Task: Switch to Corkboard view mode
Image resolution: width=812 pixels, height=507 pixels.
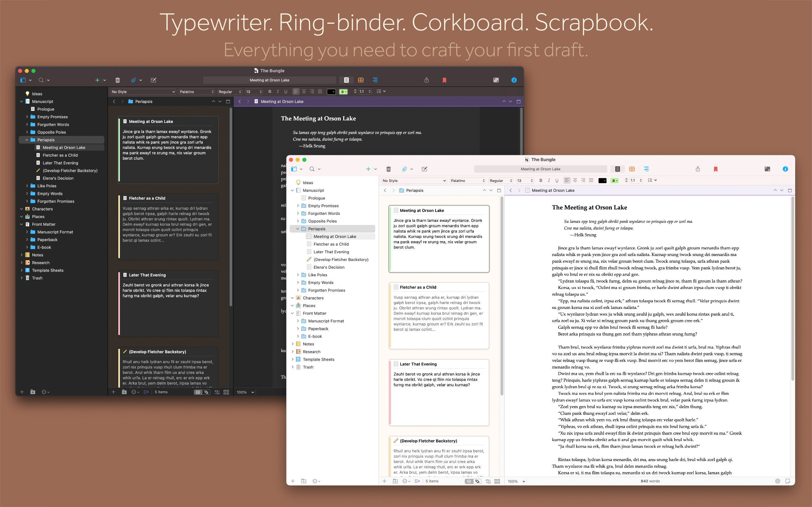Action: pyautogui.click(x=632, y=169)
